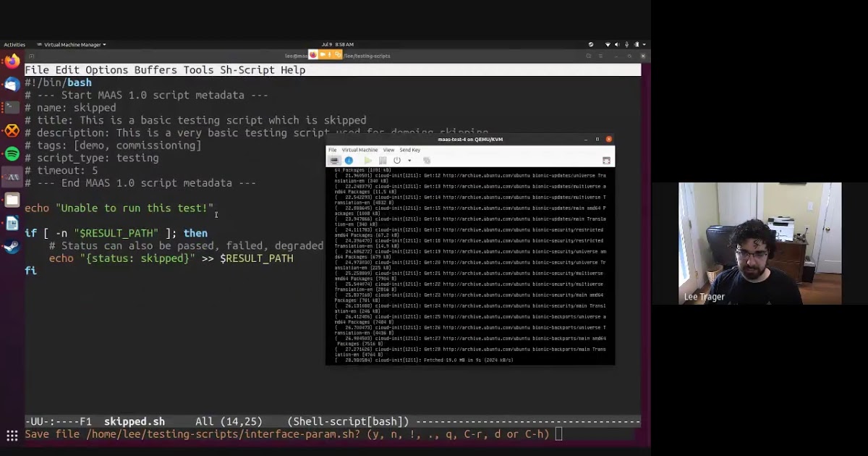Open the snapshots manager icon

pos(427,161)
